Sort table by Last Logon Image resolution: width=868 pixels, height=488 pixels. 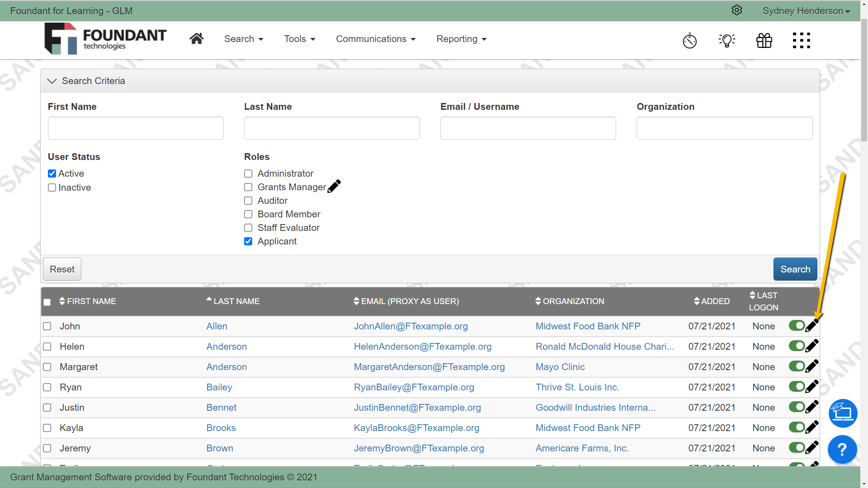tap(764, 301)
